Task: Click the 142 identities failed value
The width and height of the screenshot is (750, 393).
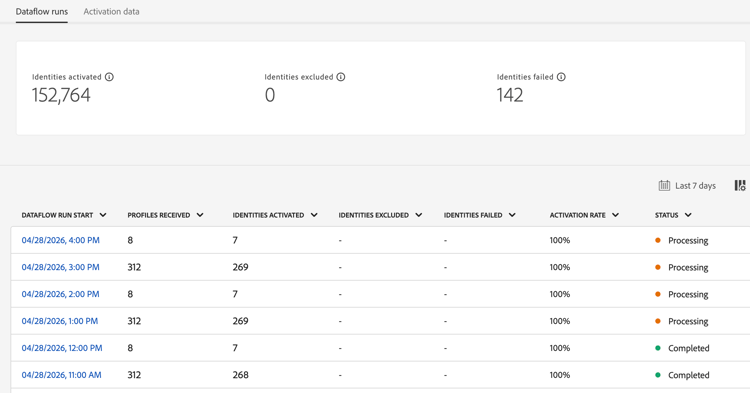Action: click(x=510, y=95)
